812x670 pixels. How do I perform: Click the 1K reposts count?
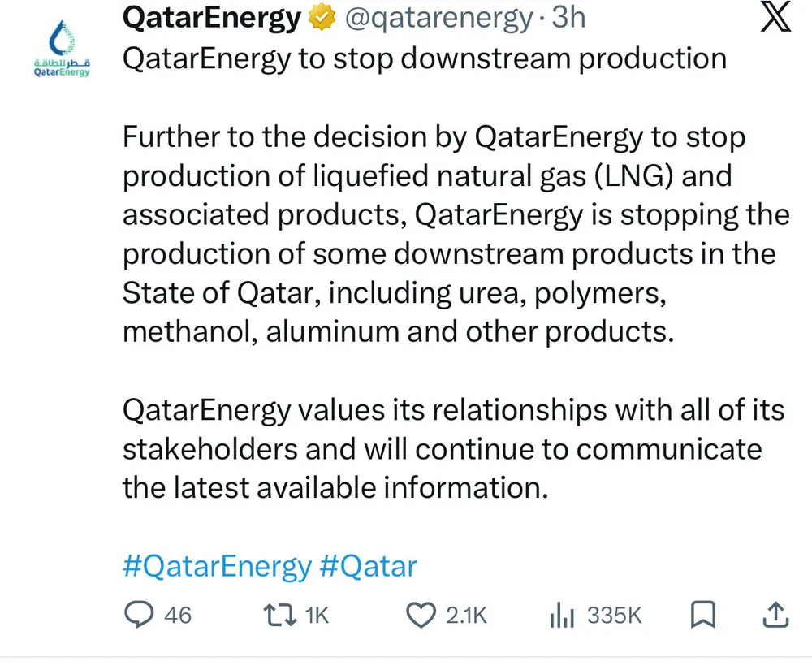tap(317, 616)
